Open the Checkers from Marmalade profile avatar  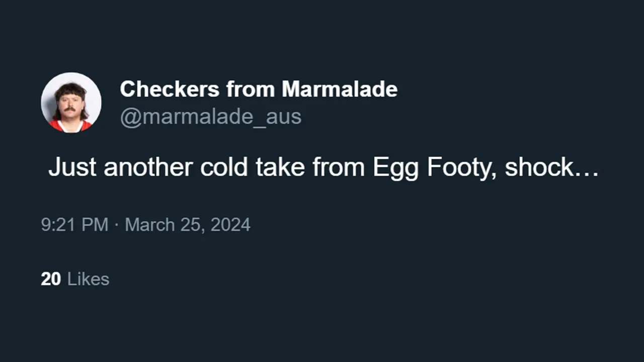pos(71,103)
